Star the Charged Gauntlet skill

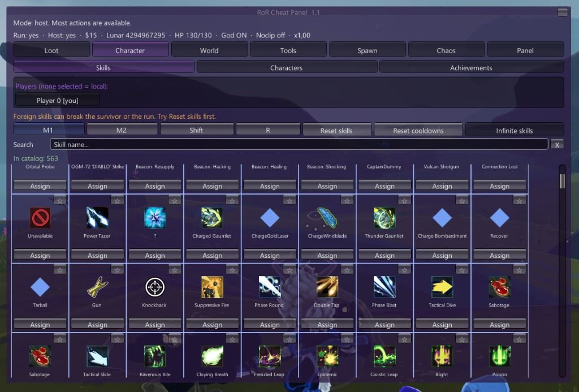[x=232, y=201]
